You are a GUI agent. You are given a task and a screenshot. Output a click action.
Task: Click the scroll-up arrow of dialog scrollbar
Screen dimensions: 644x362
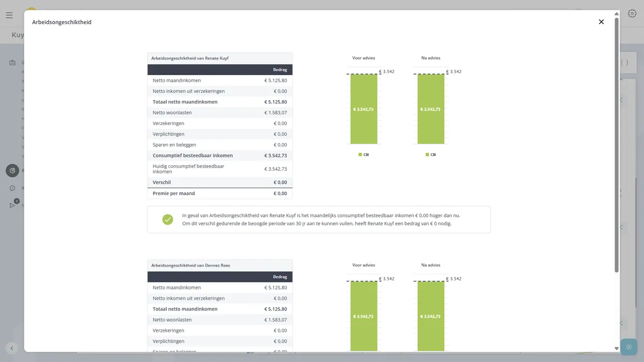616,13
